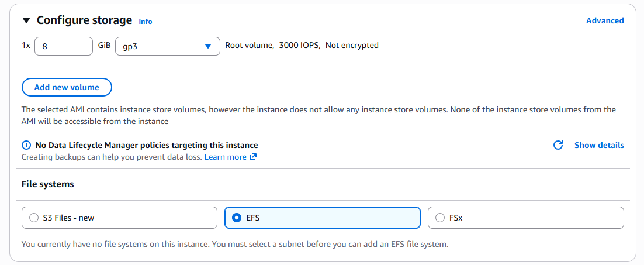Image resolution: width=644 pixels, height=265 pixels.
Task: Click the Add new volume button
Action: click(67, 87)
